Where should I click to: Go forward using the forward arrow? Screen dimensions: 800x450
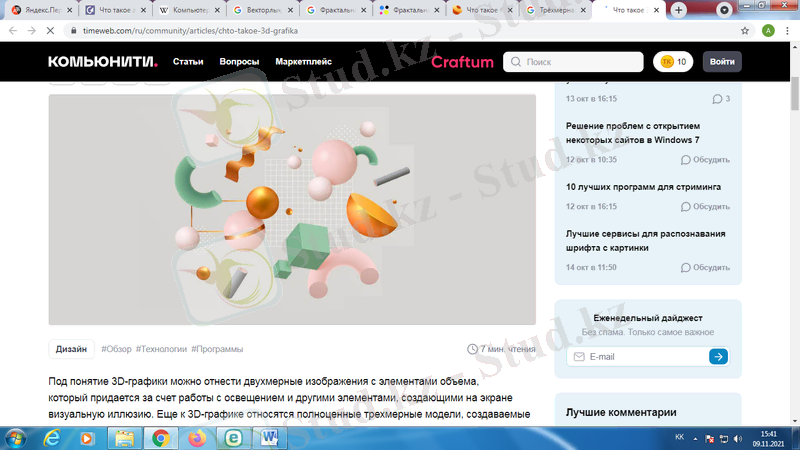(32, 31)
